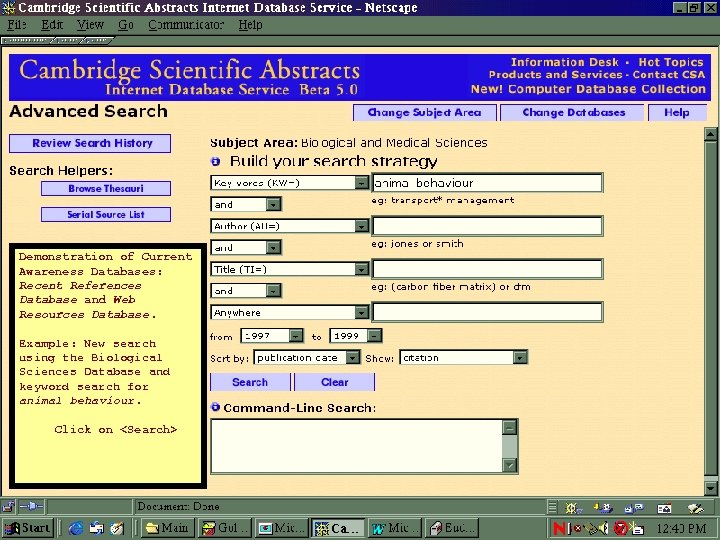Click Review Search History button
Screen dimensions: 720x540
point(90,143)
